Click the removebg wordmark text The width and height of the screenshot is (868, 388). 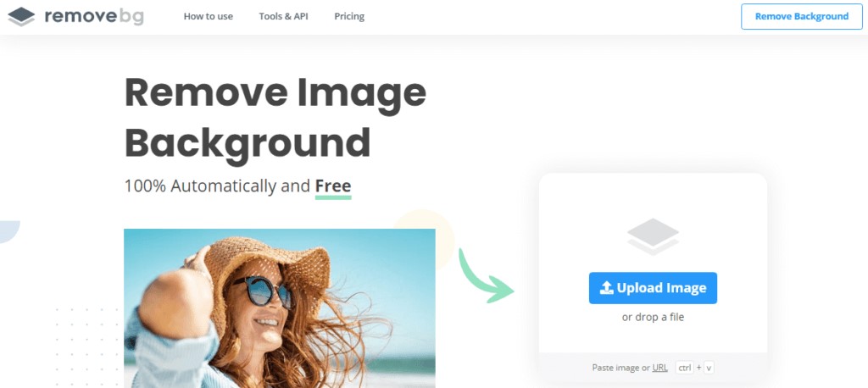pyautogui.click(x=94, y=17)
